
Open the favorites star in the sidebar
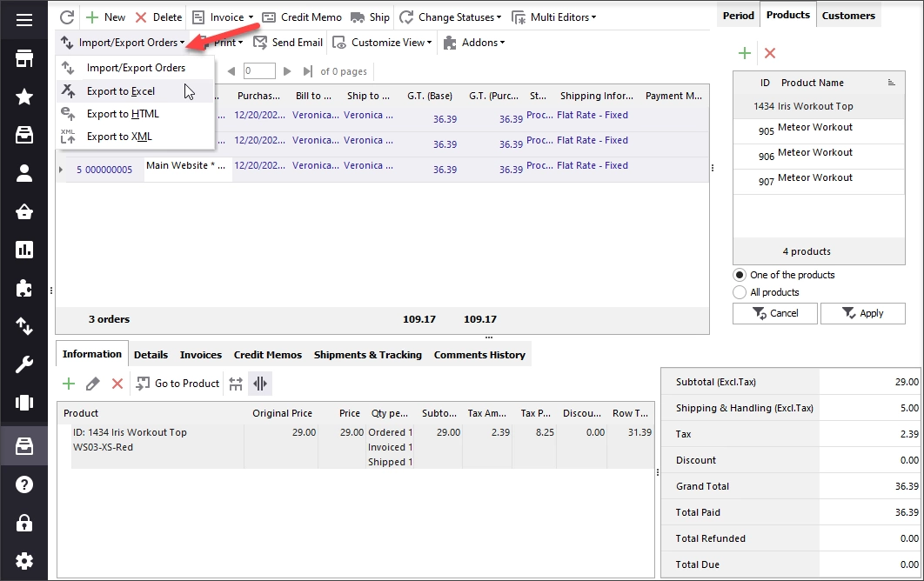[x=24, y=97]
